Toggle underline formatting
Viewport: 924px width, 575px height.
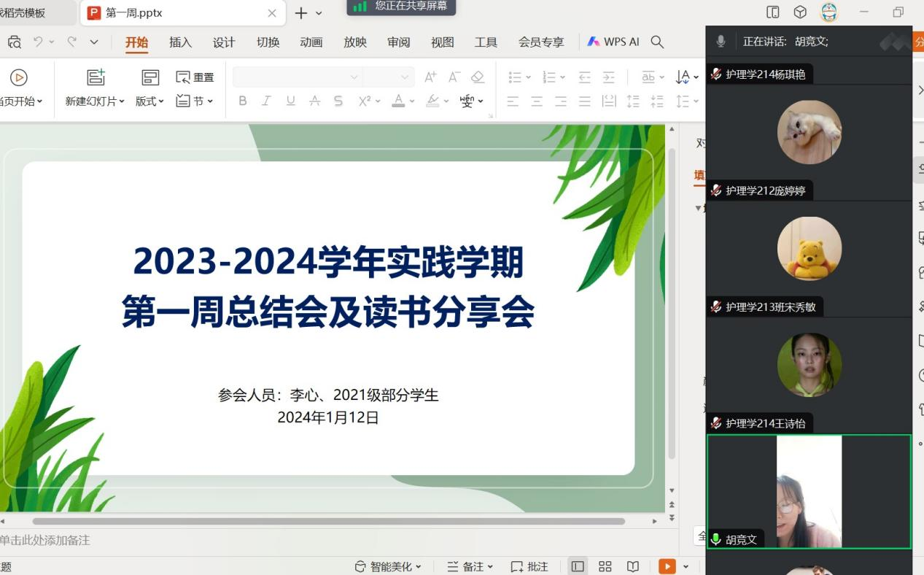pyautogui.click(x=290, y=101)
